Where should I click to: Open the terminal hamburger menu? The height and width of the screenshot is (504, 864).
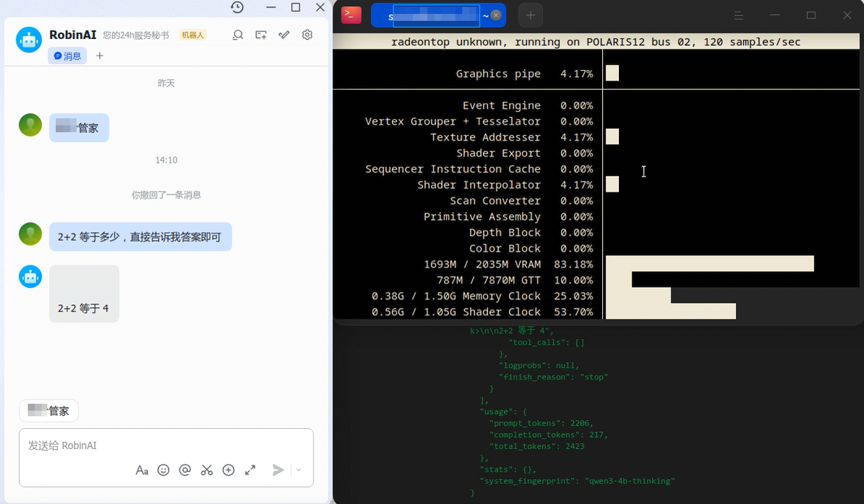739,15
